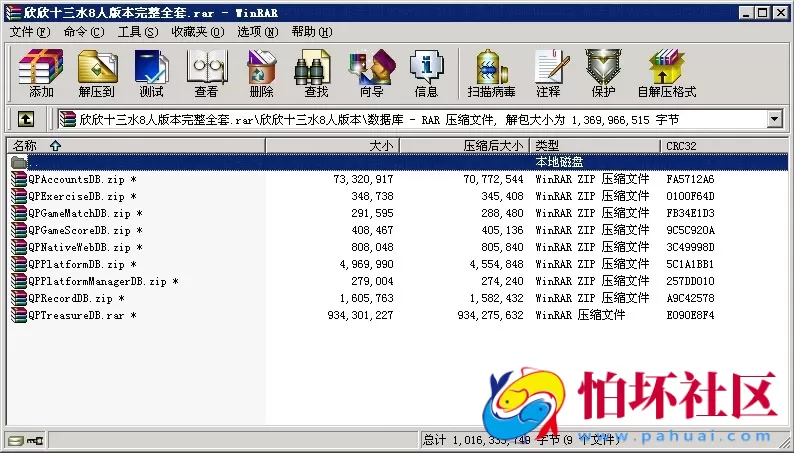The width and height of the screenshot is (794, 453).
Task: Click size value 934,301,227
Action: [360, 315]
